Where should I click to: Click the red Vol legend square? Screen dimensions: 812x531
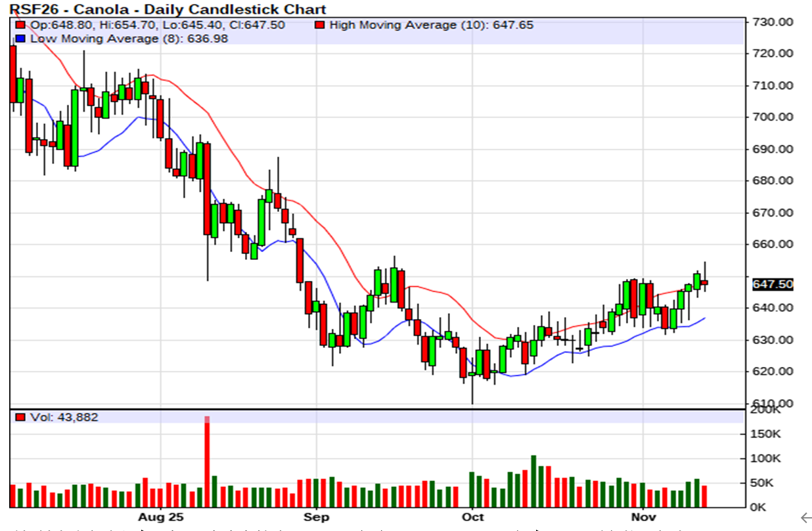(20, 417)
